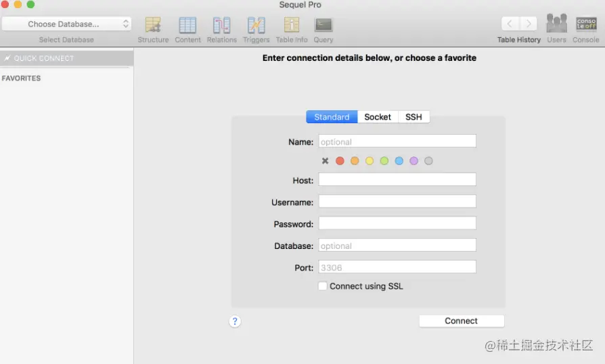
Task: Open the Triggers view icon
Action: tap(256, 25)
